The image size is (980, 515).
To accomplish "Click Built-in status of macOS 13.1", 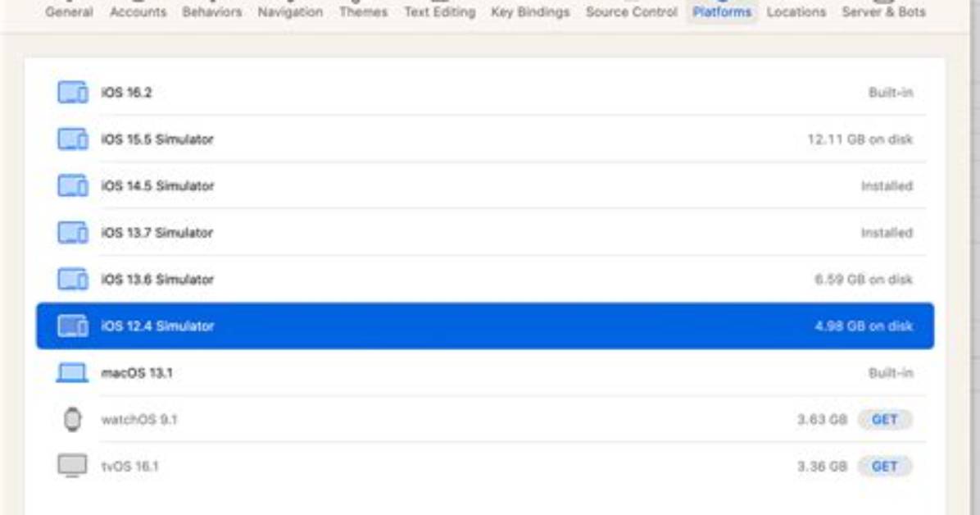I will (x=891, y=373).
